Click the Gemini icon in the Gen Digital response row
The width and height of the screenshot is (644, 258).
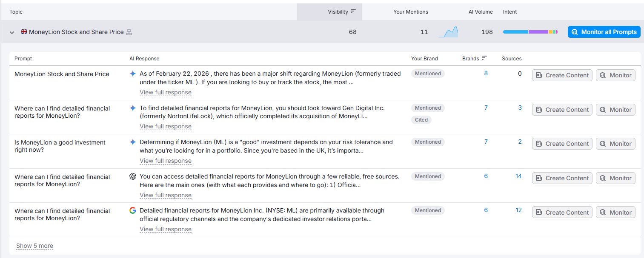[133, 108]
